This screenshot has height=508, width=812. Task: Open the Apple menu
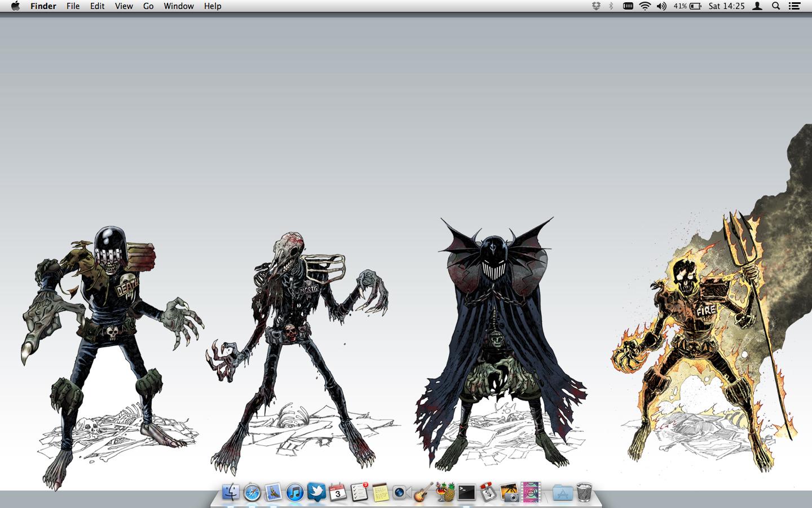point(15,6)
